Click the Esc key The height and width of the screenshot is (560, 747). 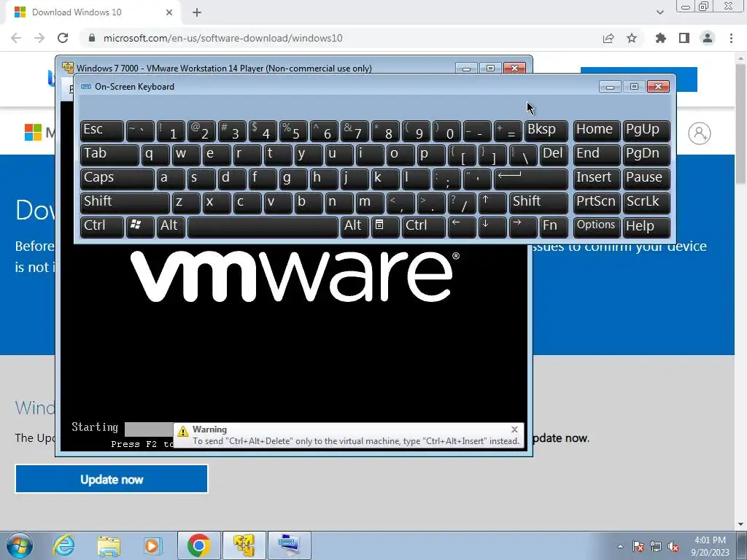102,131
